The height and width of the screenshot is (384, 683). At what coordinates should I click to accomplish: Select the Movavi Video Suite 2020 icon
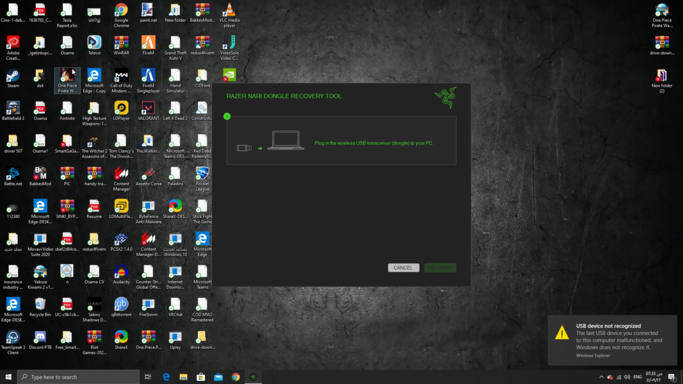40,244
